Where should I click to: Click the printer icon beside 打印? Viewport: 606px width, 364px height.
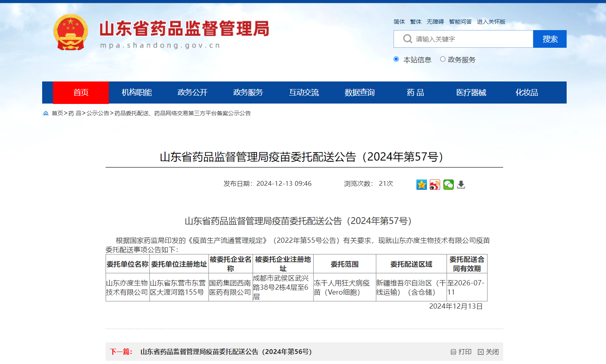pyautogui.click(x=453, y=352)
